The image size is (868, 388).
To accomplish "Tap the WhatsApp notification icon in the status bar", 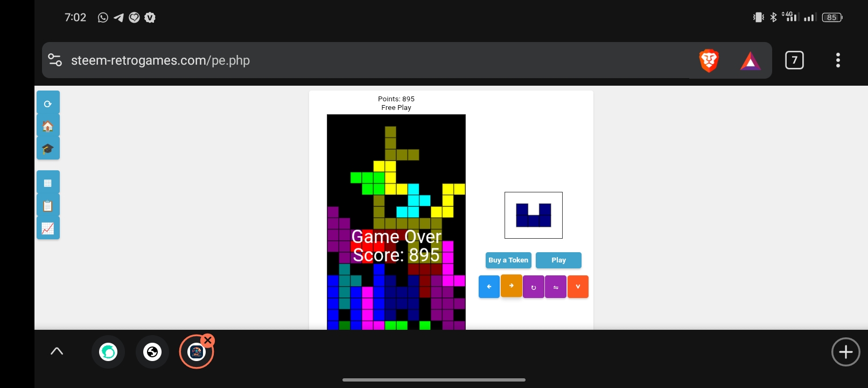I will [103, 17].
